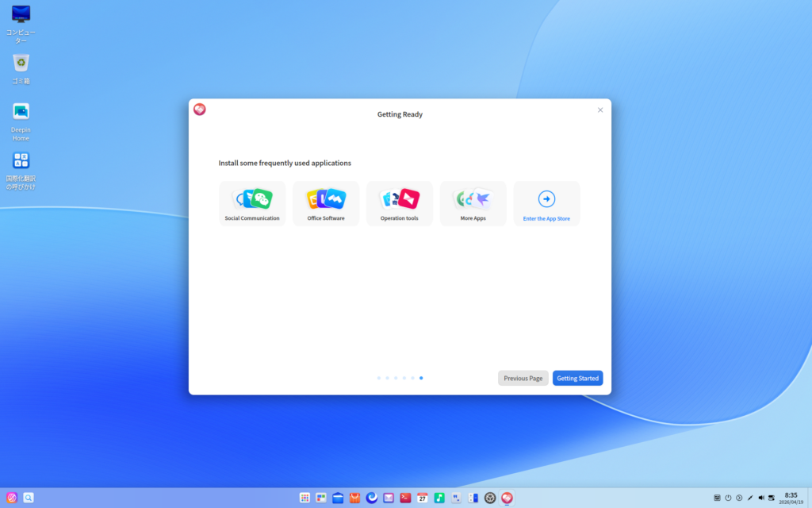Open the App Store bag icon in dock
Screen dimensions: 812x508
[354, 498]
